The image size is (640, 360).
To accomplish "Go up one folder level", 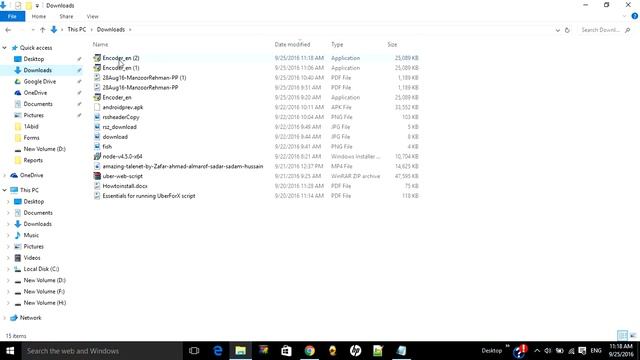I will pos(42,30).
